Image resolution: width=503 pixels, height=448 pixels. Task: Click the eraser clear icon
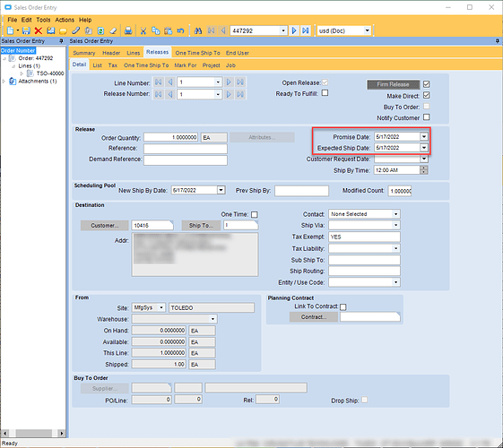coord(113,30)
